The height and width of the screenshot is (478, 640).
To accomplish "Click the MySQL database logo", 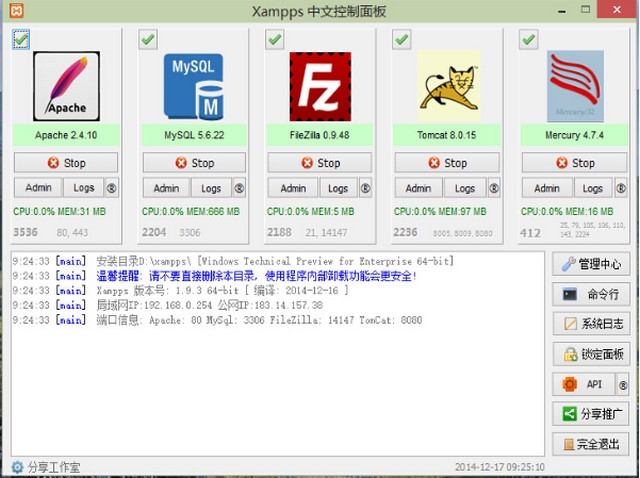I will [x=193, y=87].
